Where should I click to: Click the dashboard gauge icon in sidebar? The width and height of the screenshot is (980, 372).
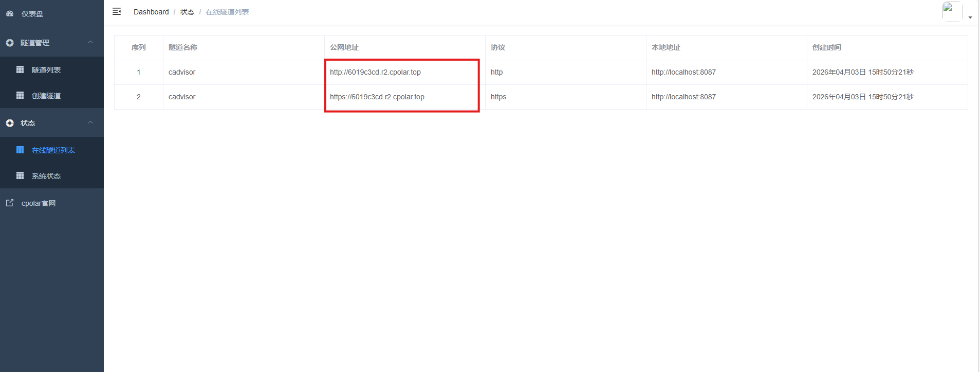click(x=10, y=14)
